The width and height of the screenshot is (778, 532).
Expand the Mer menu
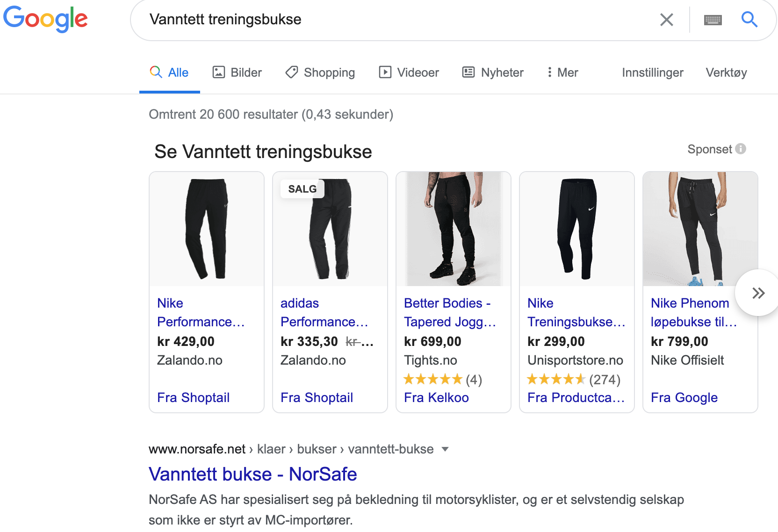[x=562, y=72]
